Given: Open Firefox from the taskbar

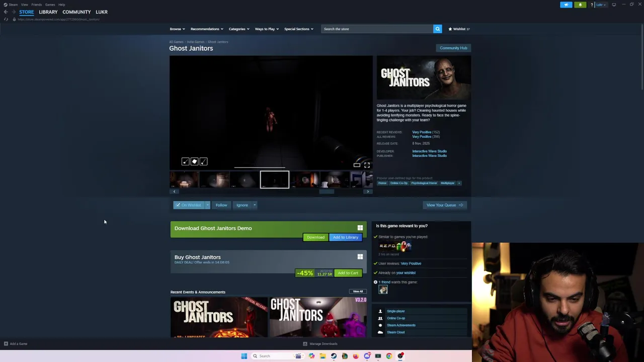Looking at the screenshot, I should point(356,356).
